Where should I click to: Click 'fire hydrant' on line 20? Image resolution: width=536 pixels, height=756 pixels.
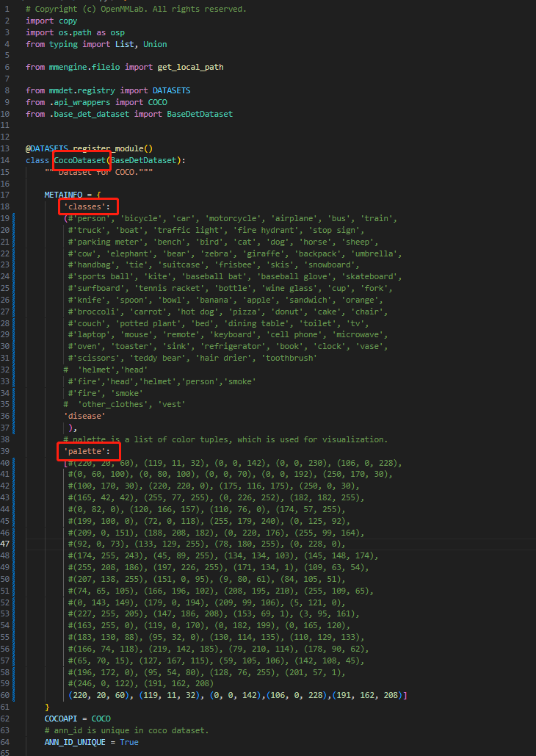point(269,231)
